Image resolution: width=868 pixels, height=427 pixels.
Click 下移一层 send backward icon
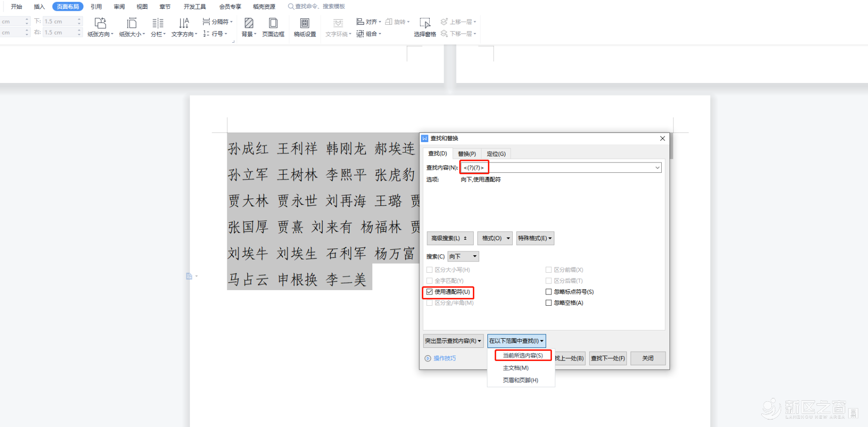pos(444,33)
